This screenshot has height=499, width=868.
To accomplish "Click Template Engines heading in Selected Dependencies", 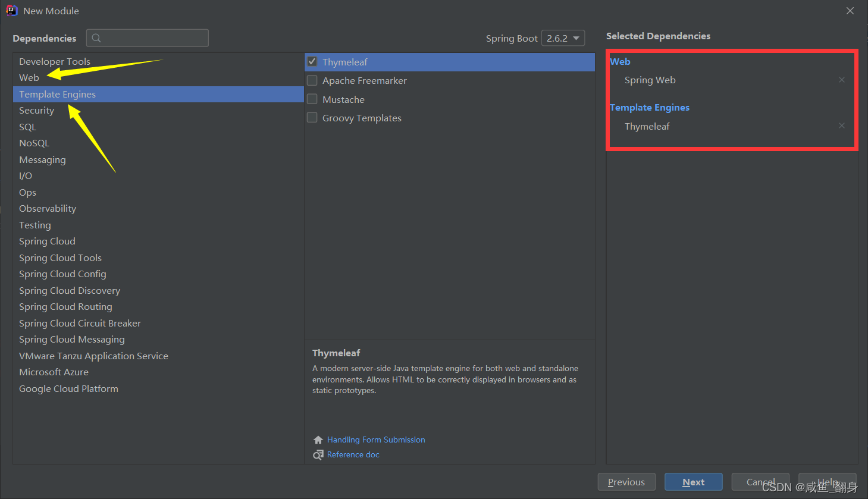I will coord(650,108).
